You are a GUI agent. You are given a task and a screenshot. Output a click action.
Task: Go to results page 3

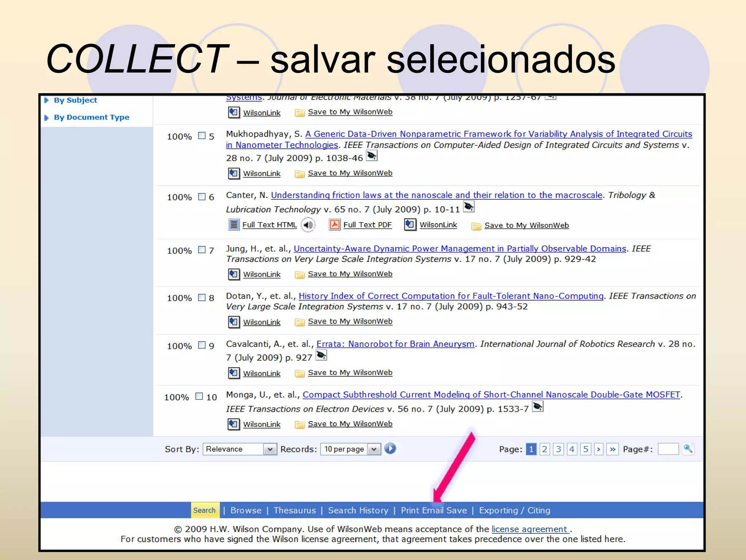[558, 449]
